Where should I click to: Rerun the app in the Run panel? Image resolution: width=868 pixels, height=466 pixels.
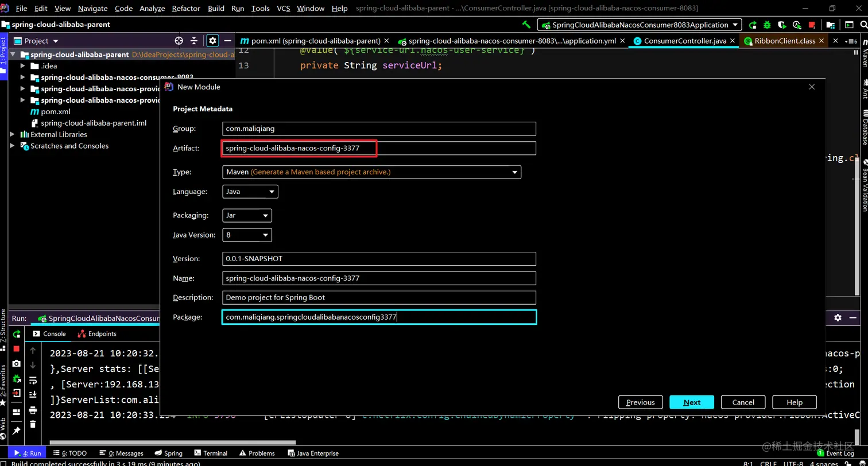tap(17, 334)
